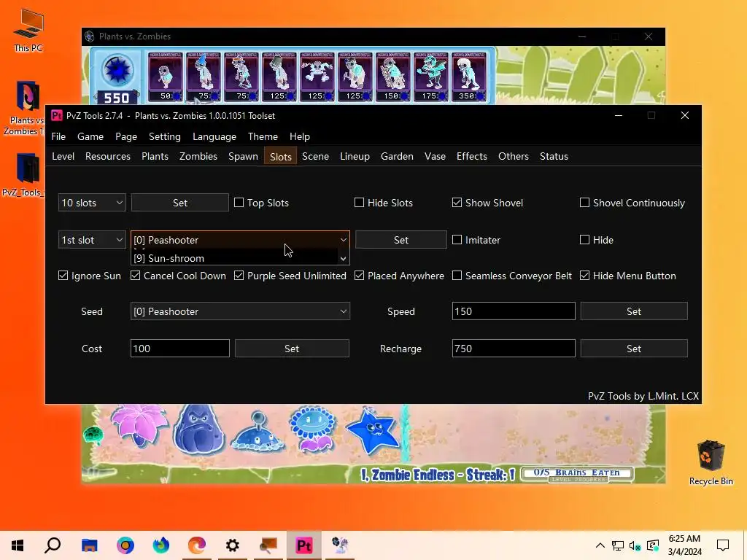Open the Theme menu

(x=263, y=136)
